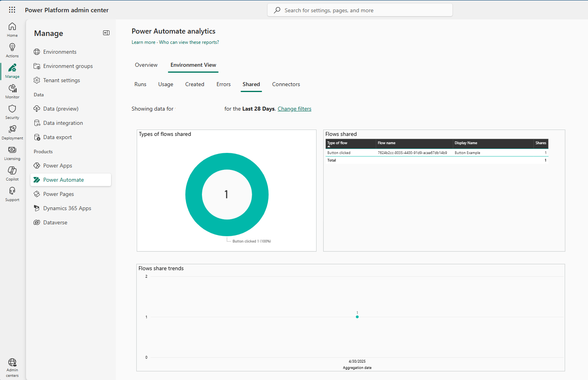Screen dimensions: 588x380
Task: Select Power Apps in the Products list
Action: click(x=58, y=165)
